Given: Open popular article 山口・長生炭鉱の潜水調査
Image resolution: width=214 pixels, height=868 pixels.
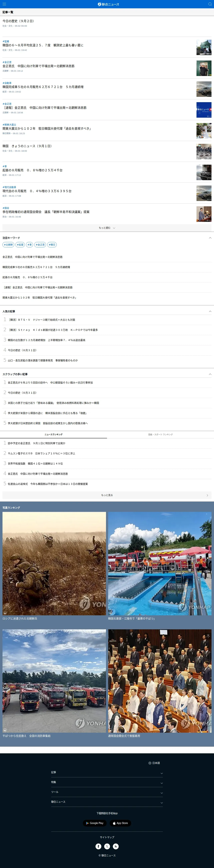Looking at the screenshot, I should (x=43, y=360).
